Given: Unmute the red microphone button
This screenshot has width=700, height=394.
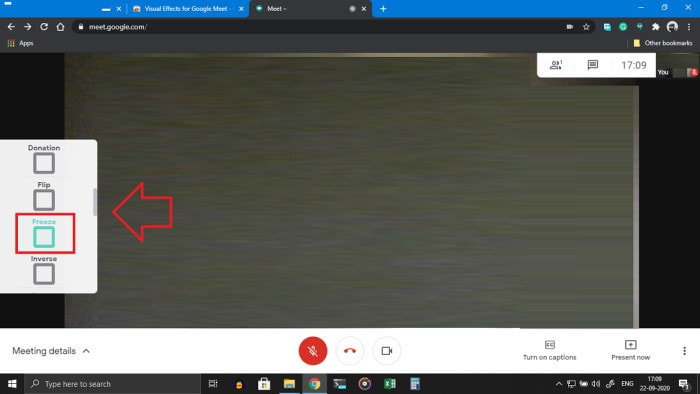Looking at the screenshot, I should pos(312,351).
